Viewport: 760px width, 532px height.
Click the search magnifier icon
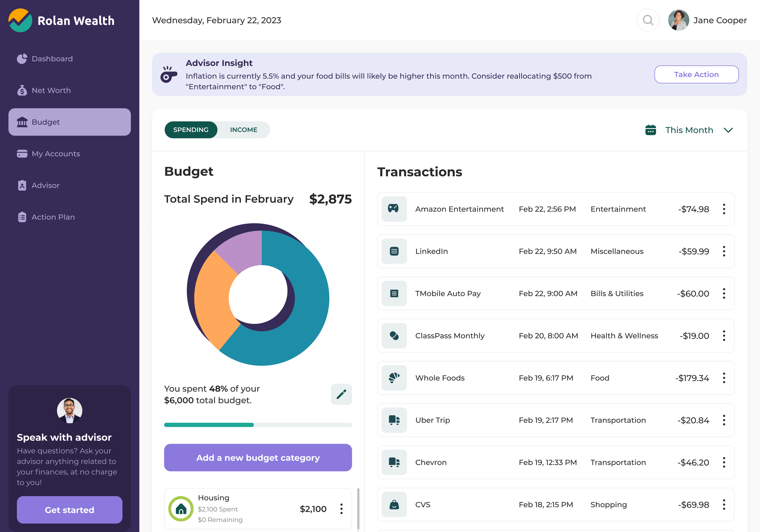click(648, 20)
